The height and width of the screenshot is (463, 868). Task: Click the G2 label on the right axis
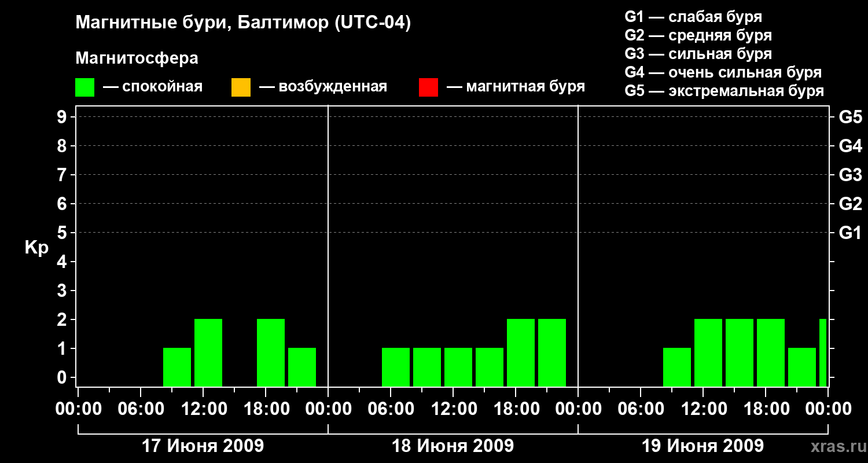(850, 204)
